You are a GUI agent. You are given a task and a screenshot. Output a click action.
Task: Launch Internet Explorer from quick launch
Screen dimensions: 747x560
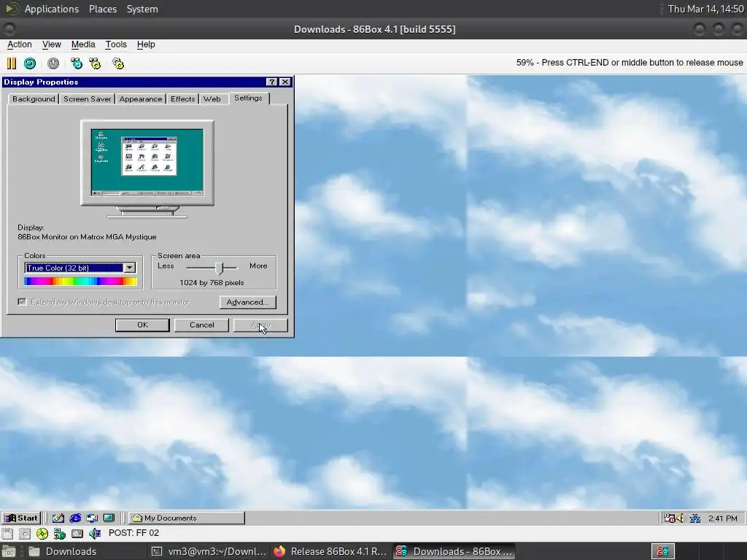tap(75, 518)
